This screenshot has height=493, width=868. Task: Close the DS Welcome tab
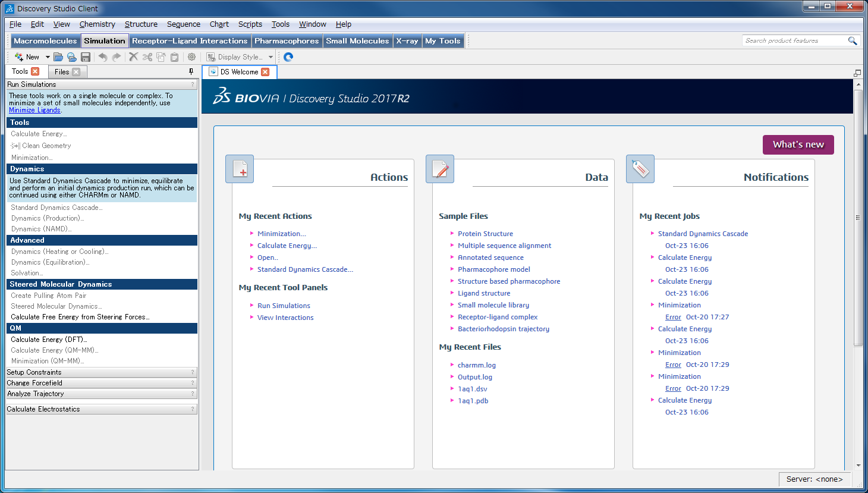pyautogui.click(x=265, y=72)
